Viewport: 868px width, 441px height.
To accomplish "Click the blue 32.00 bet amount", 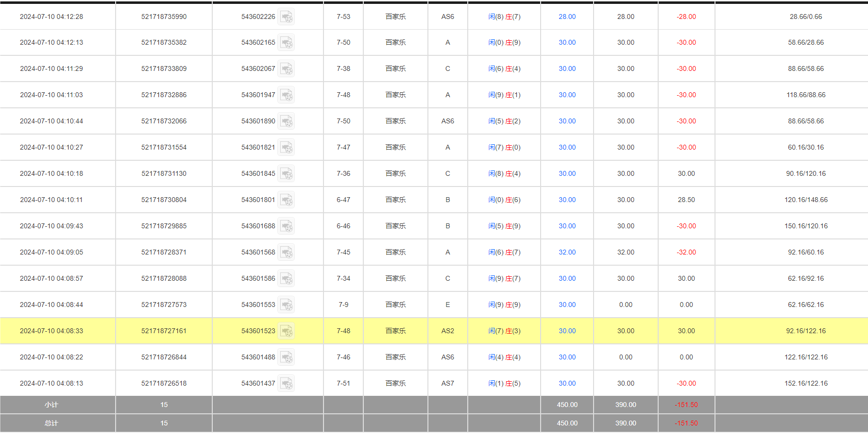I will click(567, 253).
